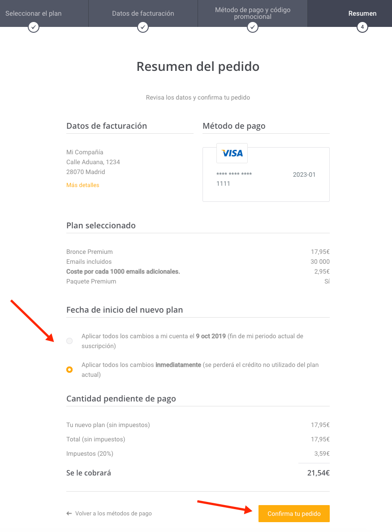Click the card expiry date 2023-01

tap(304, 174)
